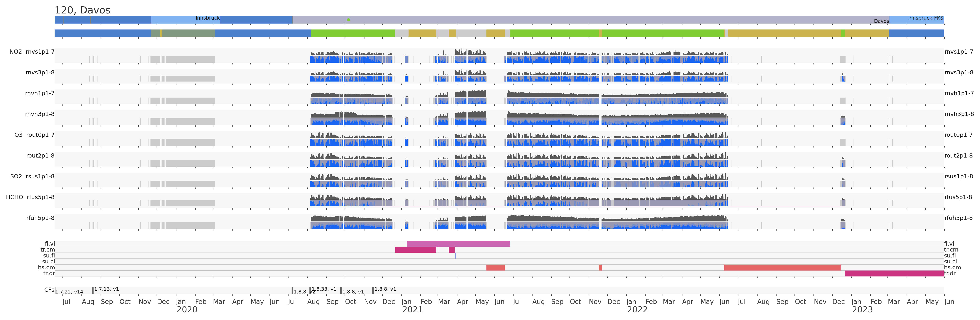Click the chart title 120, Davos
Screen dimensions: 980x320
click(82, 10)
